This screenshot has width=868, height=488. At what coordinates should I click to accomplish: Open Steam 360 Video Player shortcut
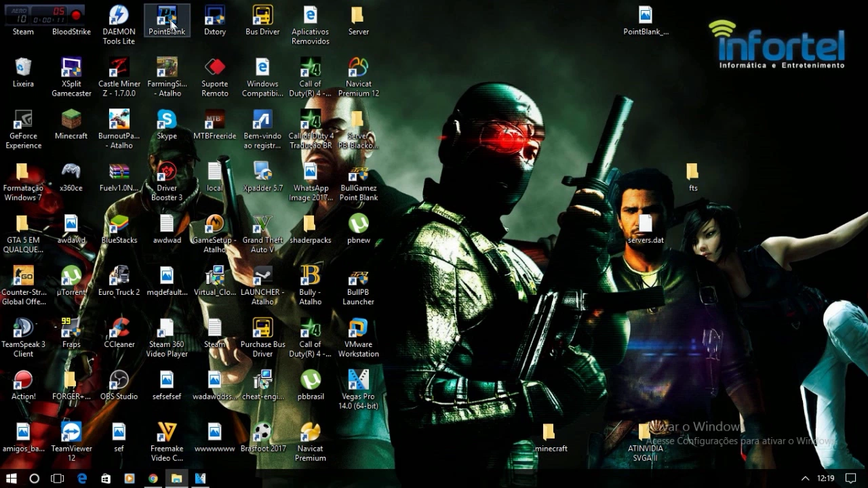(x=167, y=338)
